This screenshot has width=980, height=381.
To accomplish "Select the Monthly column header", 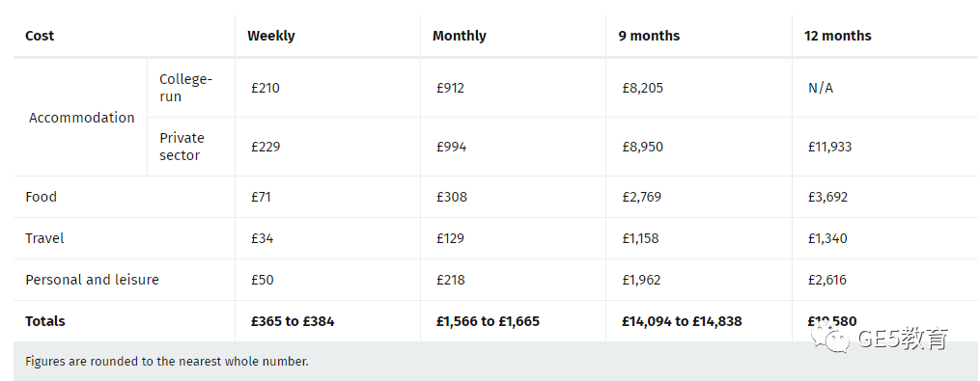I will (x=459, y=36).
